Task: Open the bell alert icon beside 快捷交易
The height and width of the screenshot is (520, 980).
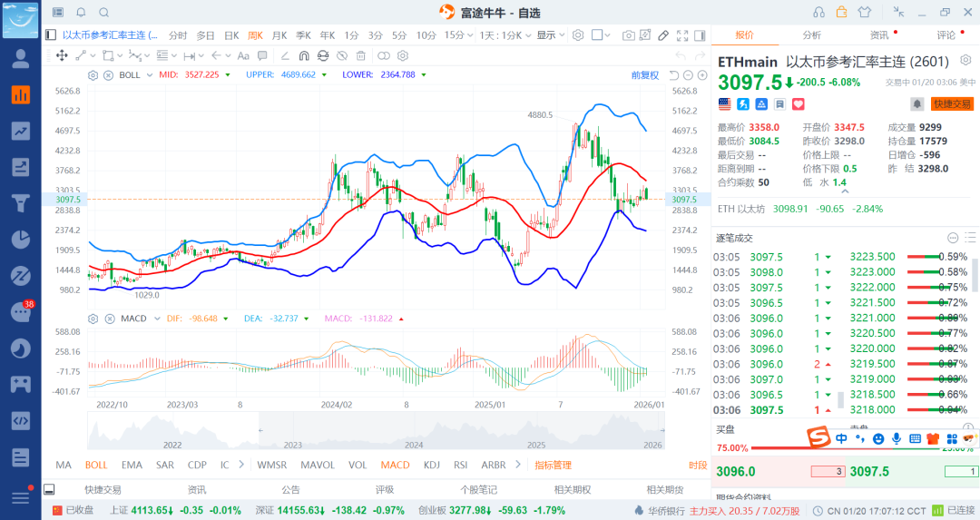Action: (x=916, y=104)
